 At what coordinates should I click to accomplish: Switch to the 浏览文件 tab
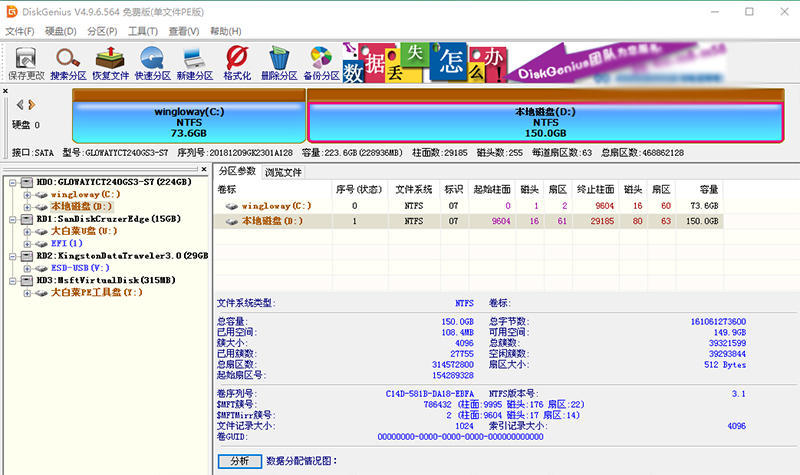pyautogui.click(x=283, y=172)
